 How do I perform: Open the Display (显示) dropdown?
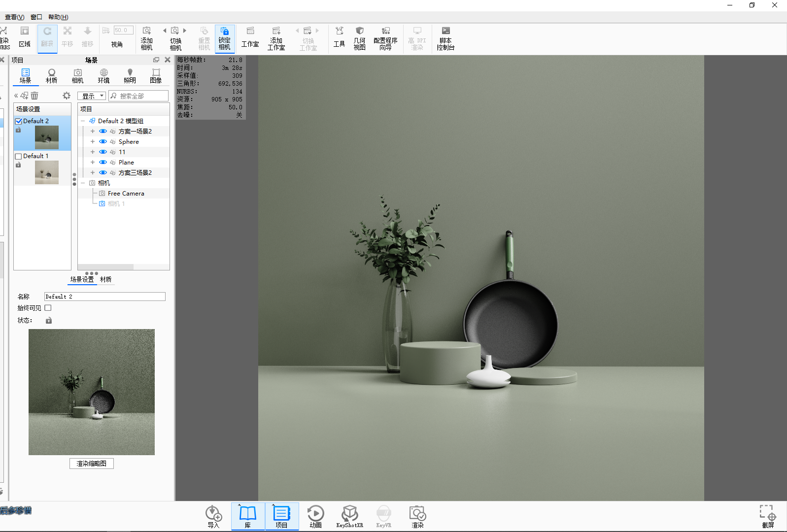(92, 96)
